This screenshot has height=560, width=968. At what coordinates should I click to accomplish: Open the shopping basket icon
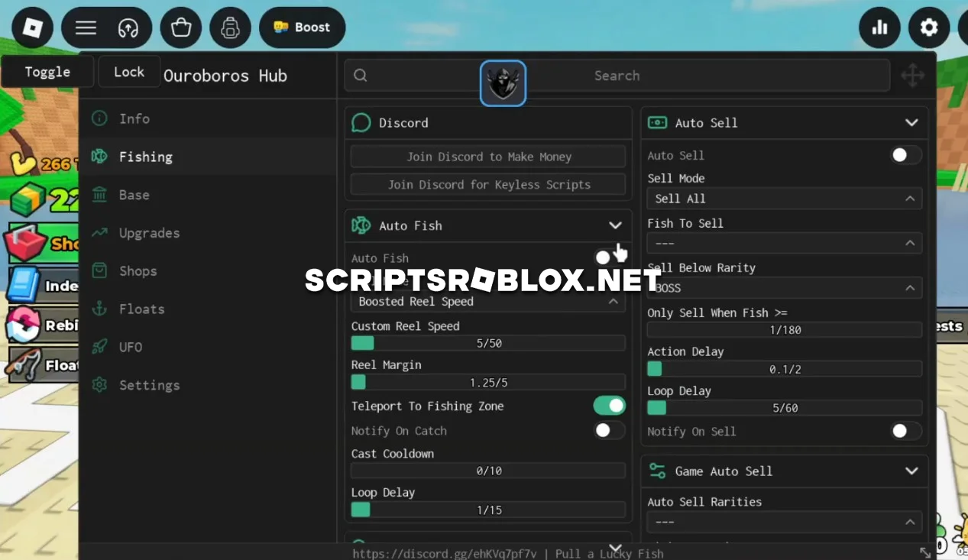click(181, 28)
